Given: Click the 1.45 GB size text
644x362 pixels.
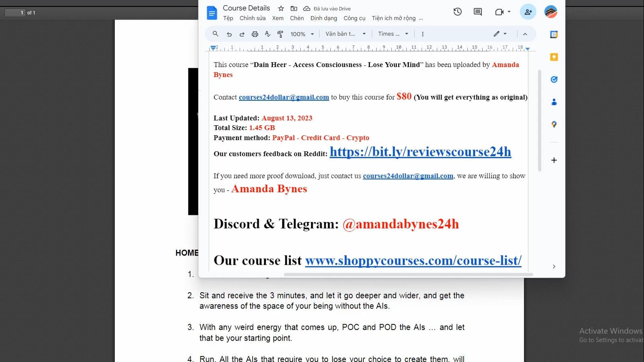Looking at the screenshot, I should pyautogui.click(x=262, y=128).
